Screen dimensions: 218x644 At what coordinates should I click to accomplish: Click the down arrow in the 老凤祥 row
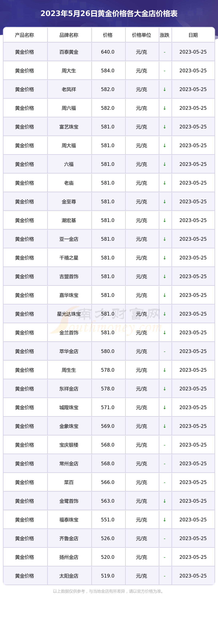point(165,89)
